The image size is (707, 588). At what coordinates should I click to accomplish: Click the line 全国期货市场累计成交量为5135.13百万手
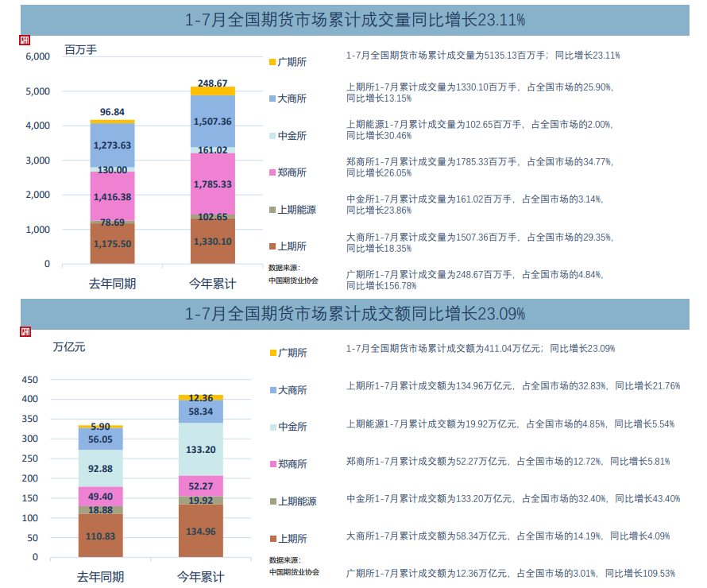tap(483, 56)
